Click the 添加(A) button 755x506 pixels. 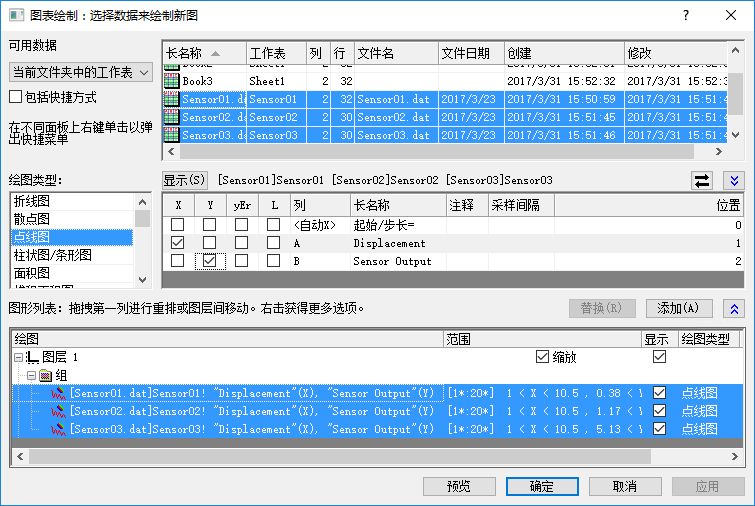(679, 308)
